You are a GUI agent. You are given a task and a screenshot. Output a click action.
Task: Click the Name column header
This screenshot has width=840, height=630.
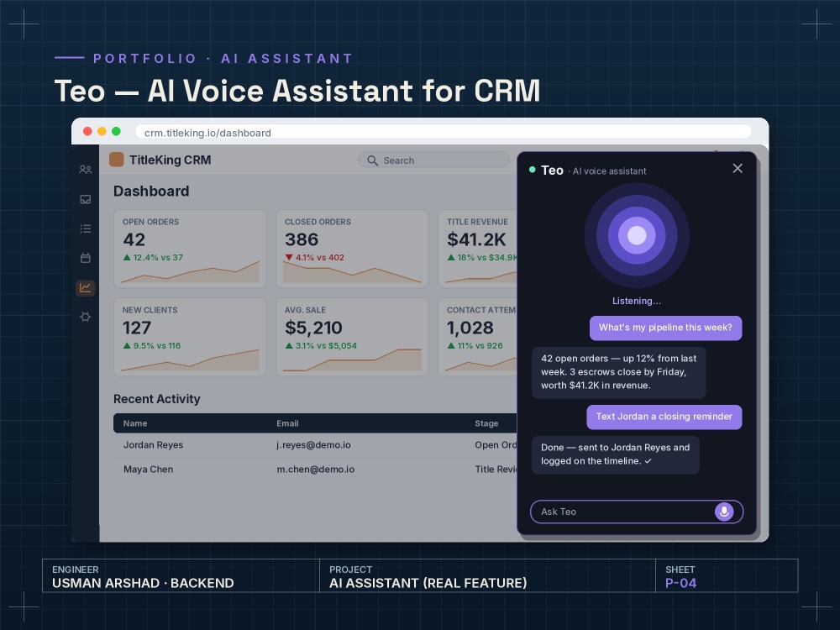tap(135, 423)
